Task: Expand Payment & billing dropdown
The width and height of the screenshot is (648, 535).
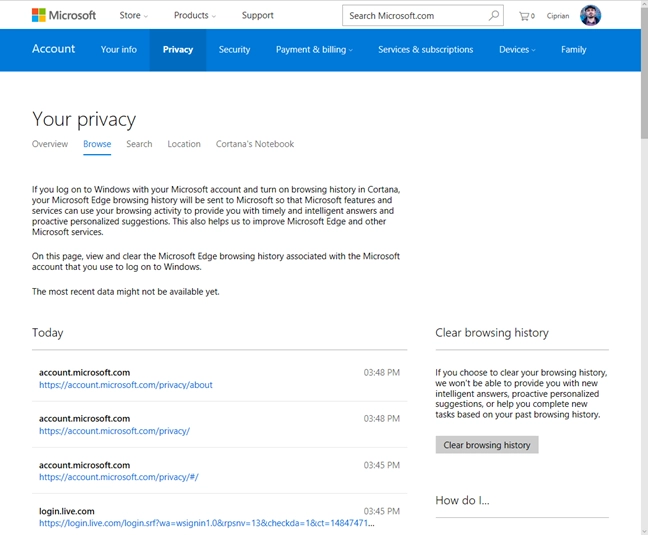Action: tap(314, 50)
